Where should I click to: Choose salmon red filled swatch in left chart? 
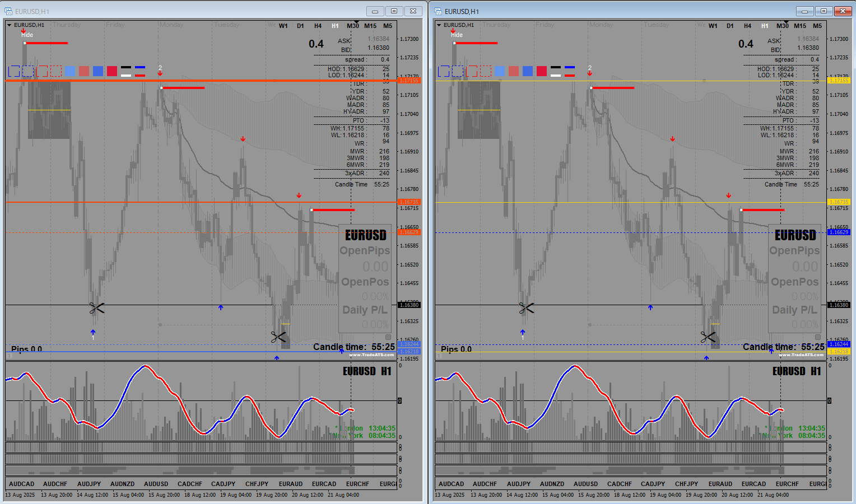tap(84, 71)
